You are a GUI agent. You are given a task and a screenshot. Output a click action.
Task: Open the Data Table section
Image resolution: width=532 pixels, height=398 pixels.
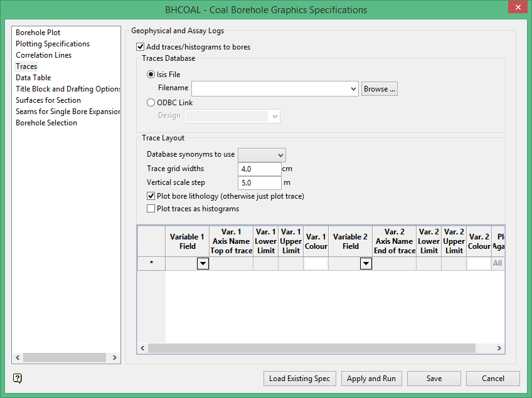click(33, 78)
